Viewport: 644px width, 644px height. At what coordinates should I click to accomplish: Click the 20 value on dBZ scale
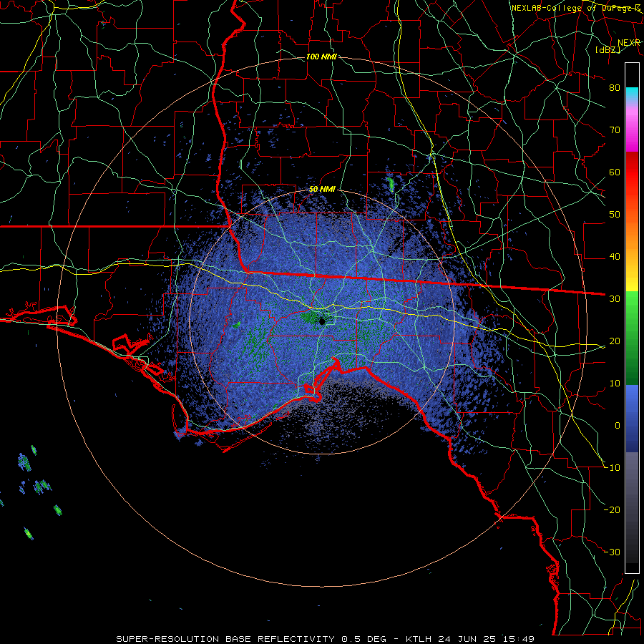(x=615, y=341)
